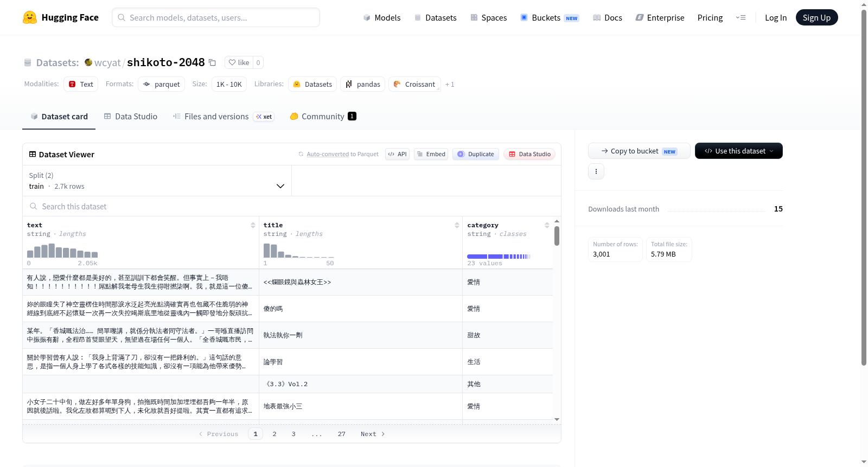Open Buckets in the navigation bar
Screen dimensions: 868x467
pos(550,17)
